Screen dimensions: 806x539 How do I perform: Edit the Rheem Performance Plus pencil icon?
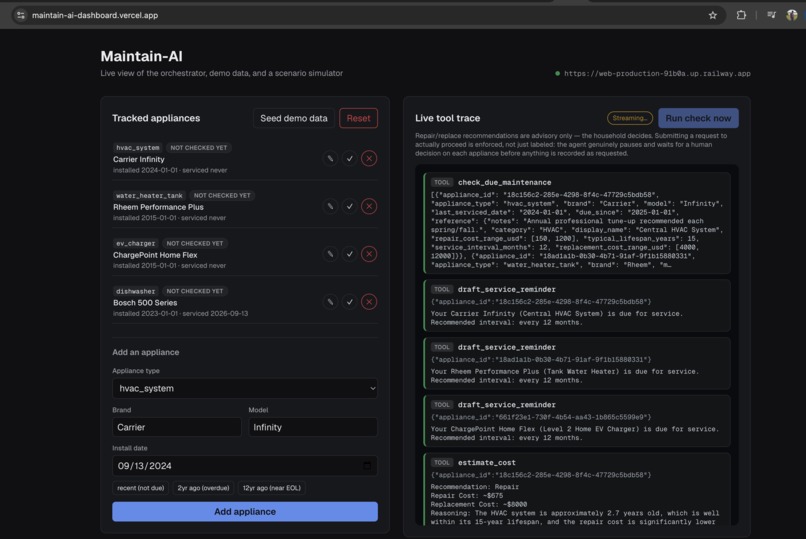pyautogui.click(x=330, y=206)
